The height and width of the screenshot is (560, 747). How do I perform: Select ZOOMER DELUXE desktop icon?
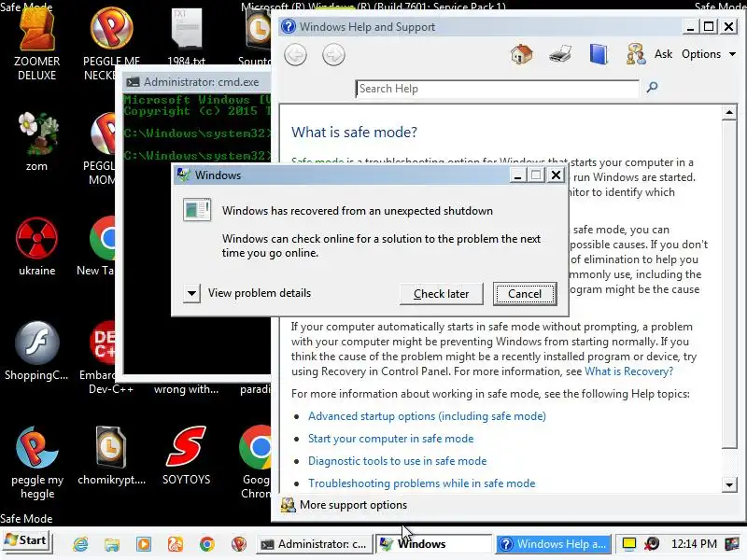coord(36,44)
